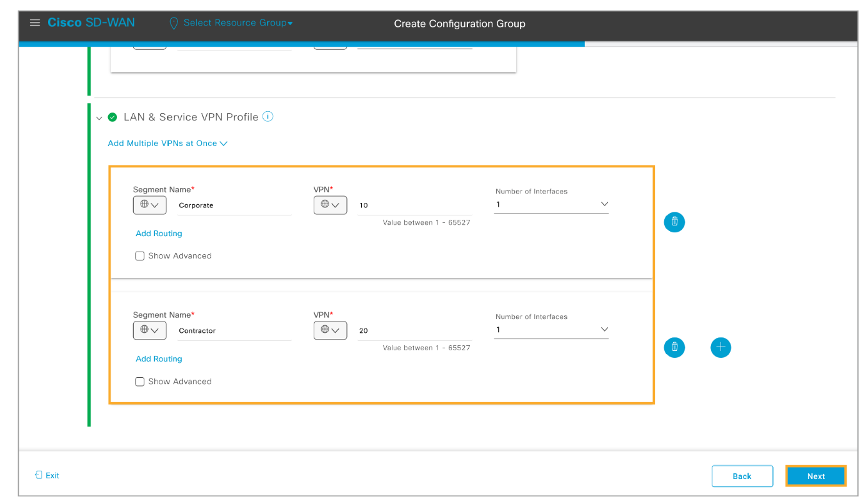Viewport: 868px width, 502px height.
Task: Open Number of Interfaces dropdown for Contractor
Action: pyautogui.click(x=551, y=330)
